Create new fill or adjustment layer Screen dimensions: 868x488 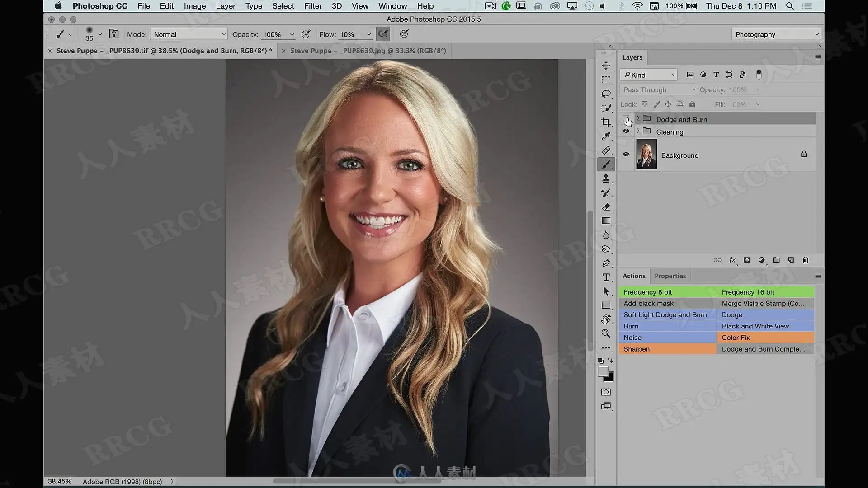(762, 260)
